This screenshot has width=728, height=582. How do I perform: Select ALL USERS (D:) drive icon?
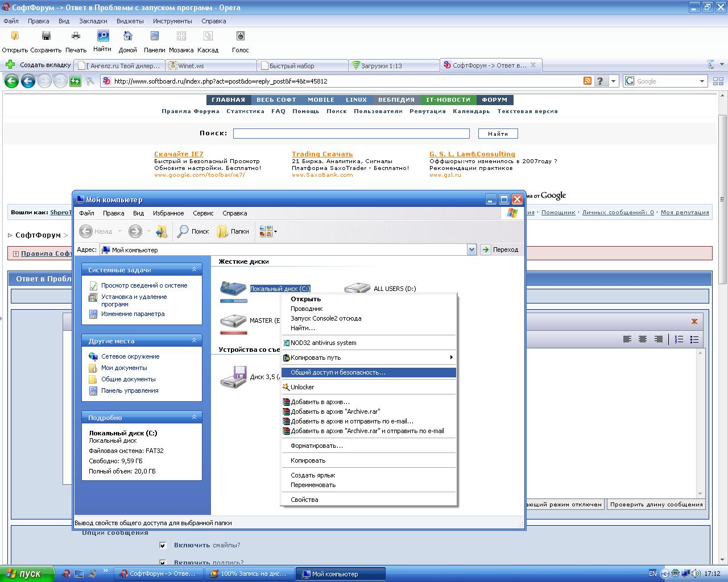click(x=357, y=288)
